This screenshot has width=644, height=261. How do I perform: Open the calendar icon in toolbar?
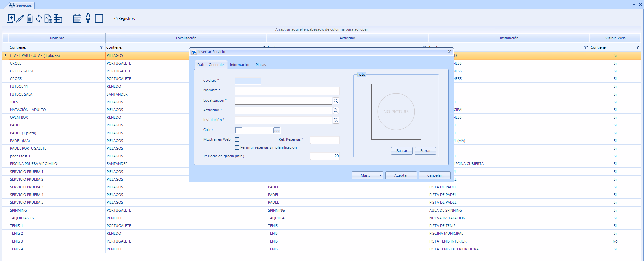[x=77, y=18]
